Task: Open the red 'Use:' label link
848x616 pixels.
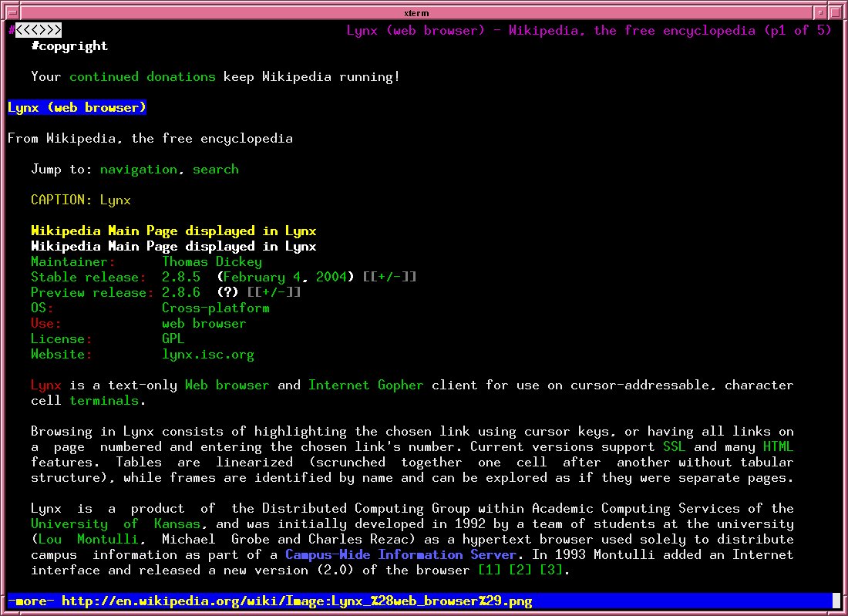Action: (46, 323)
